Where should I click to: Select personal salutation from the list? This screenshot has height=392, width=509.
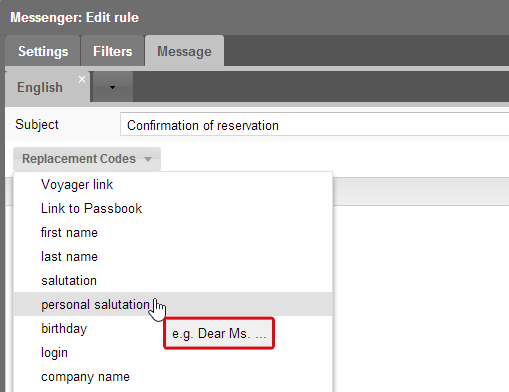[173, 304]
